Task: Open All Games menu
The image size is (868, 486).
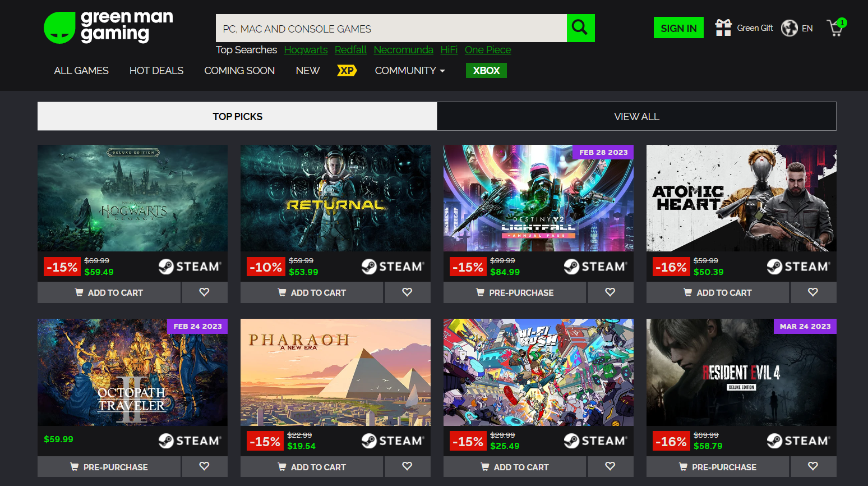Action: click(81, 71)
